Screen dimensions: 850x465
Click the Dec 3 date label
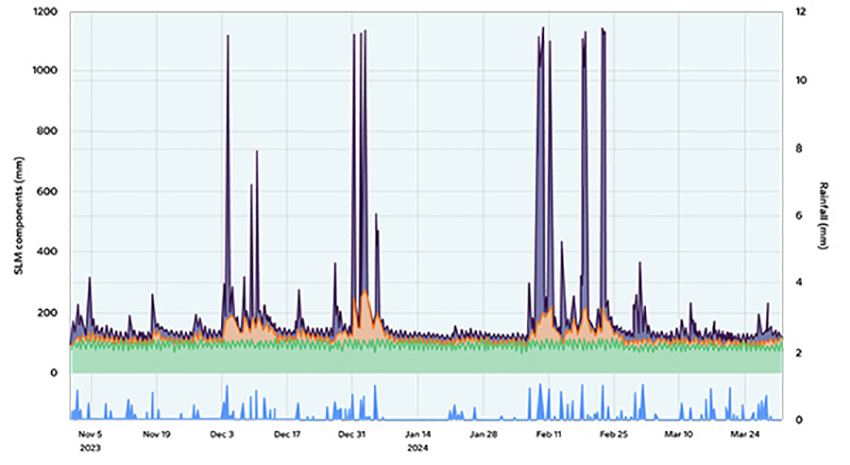(222, 435)
